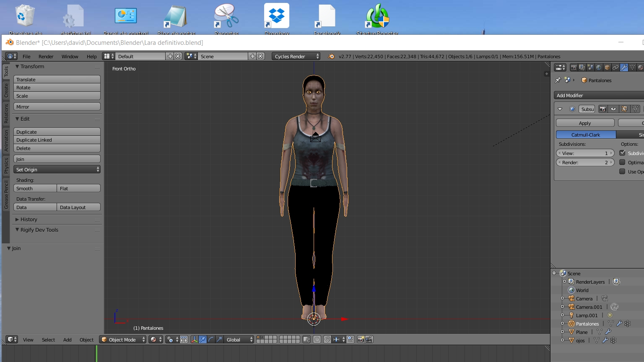The height and width of the screenshot is (362, 644).
Task: Open Recycle Bin on the desktop
Action: point(25,19)
